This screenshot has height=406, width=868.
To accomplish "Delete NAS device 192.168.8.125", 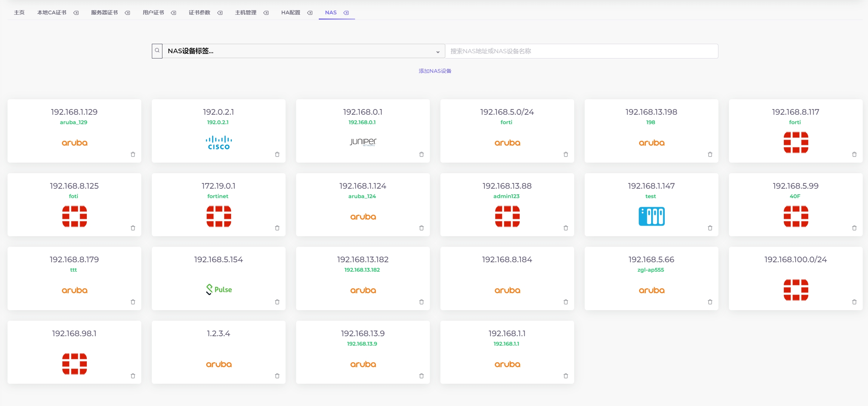I will (133, 228).
